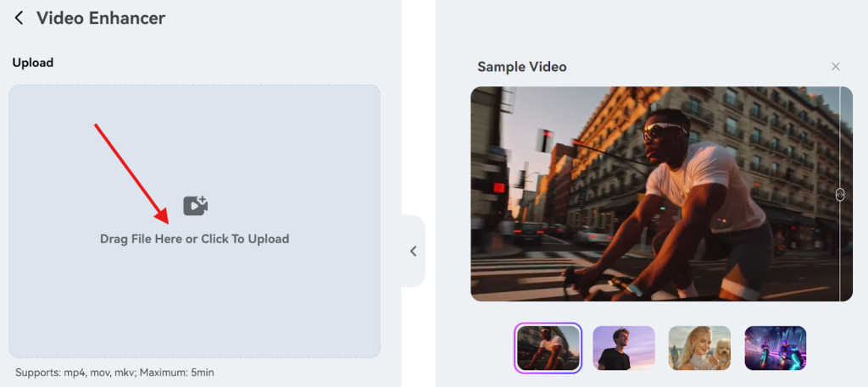Choose the blonde woman with dog thumbnail
868x387 pixels.
(699, 348)
